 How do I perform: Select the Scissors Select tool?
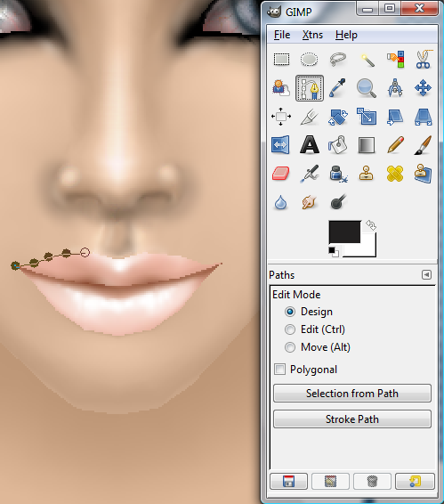(x=424, y=60)
